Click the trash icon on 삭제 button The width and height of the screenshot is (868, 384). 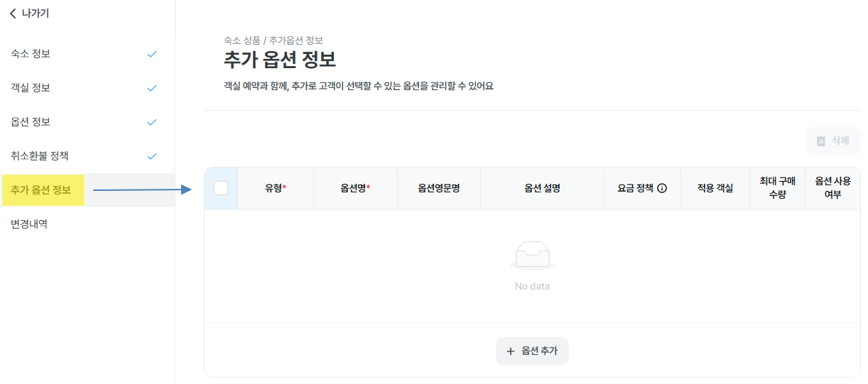tap(821, 141)
